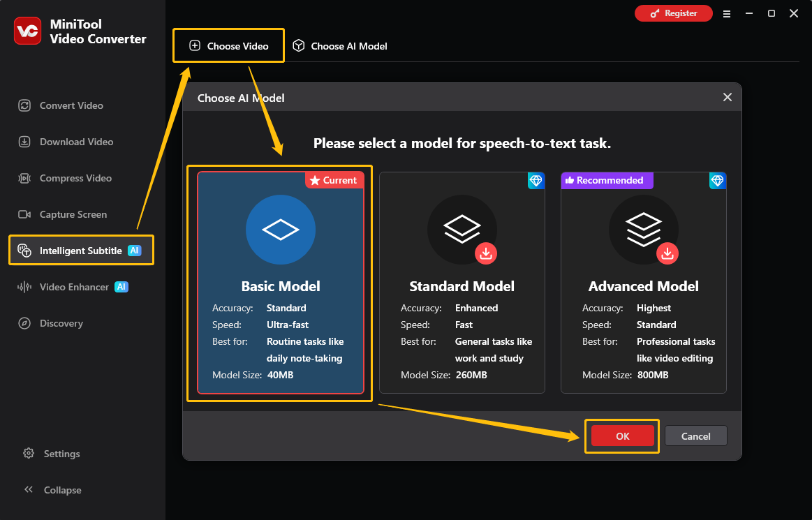Confirm the selection with OK
Image resolution: width=812 pixels, height=520 pixels.
click(x=623, y=436)
